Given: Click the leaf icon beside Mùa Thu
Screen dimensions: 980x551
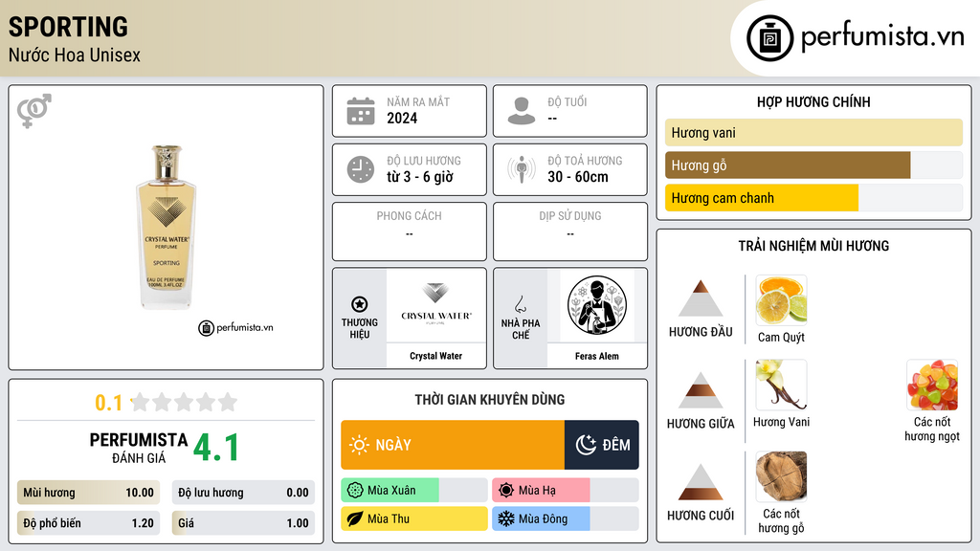Looking at the screenshot, I should 355,519.
